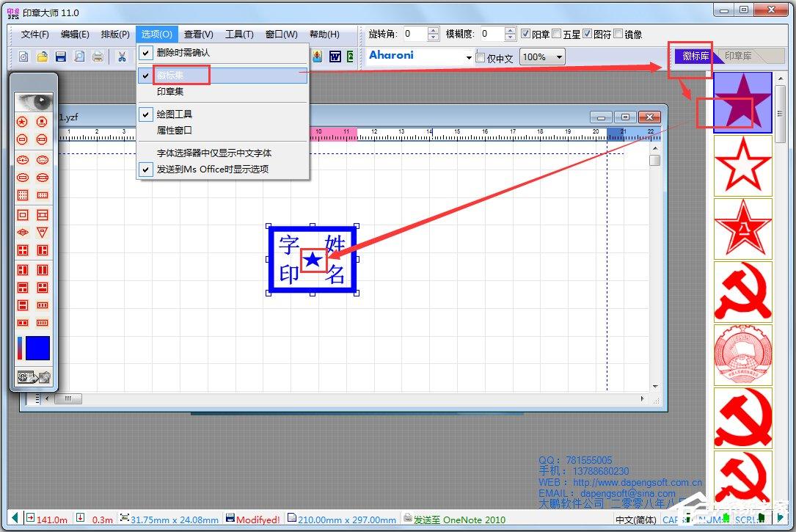Click the logo library scroll up arrow

point(781,78)
